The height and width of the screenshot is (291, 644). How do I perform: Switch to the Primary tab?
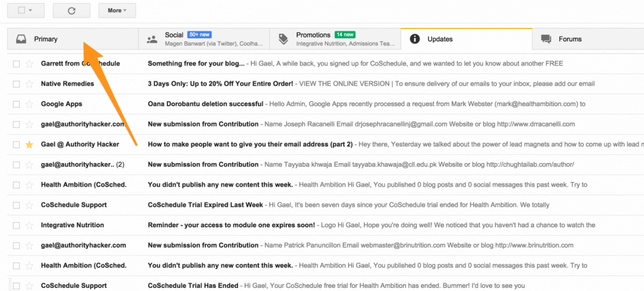click(x=72, y=39)
